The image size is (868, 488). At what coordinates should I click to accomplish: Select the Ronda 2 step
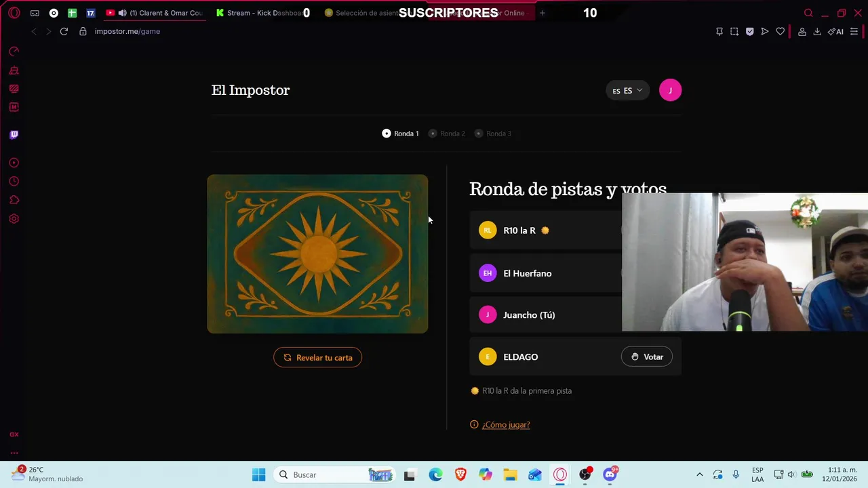click(x=446, y=134)
